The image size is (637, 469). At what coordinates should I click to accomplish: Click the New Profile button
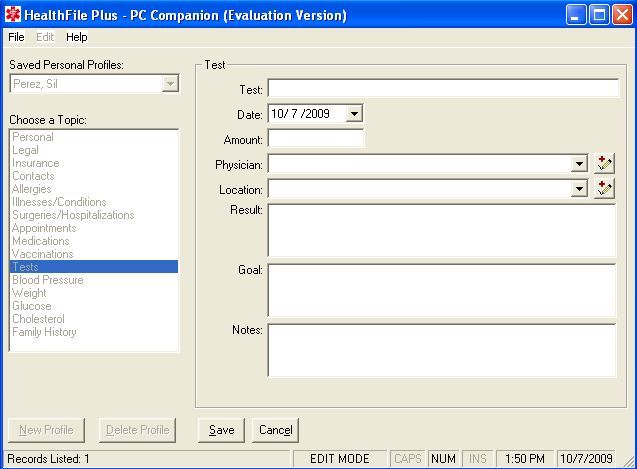point(46,430)
